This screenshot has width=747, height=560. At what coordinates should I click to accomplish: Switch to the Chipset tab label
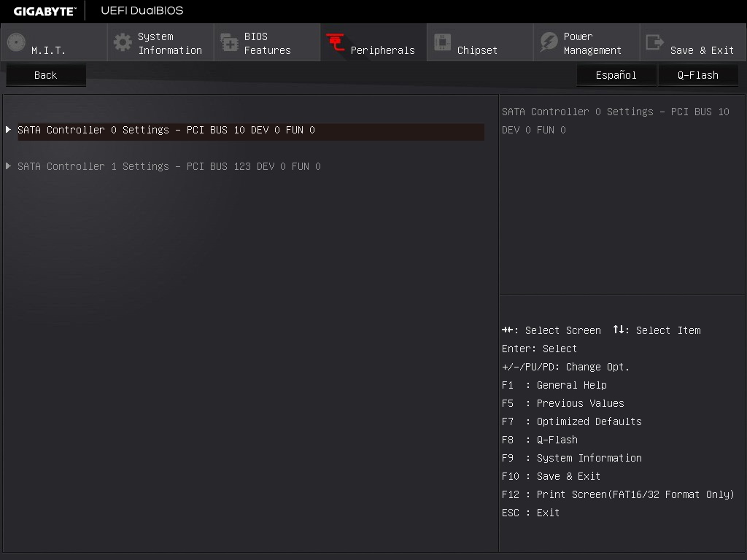point(477,50)
